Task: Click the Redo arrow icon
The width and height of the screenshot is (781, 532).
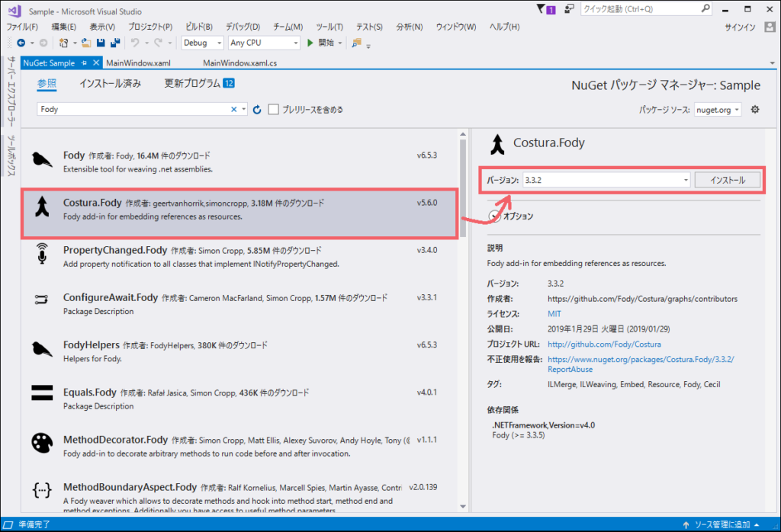Action: click(158, 43)
